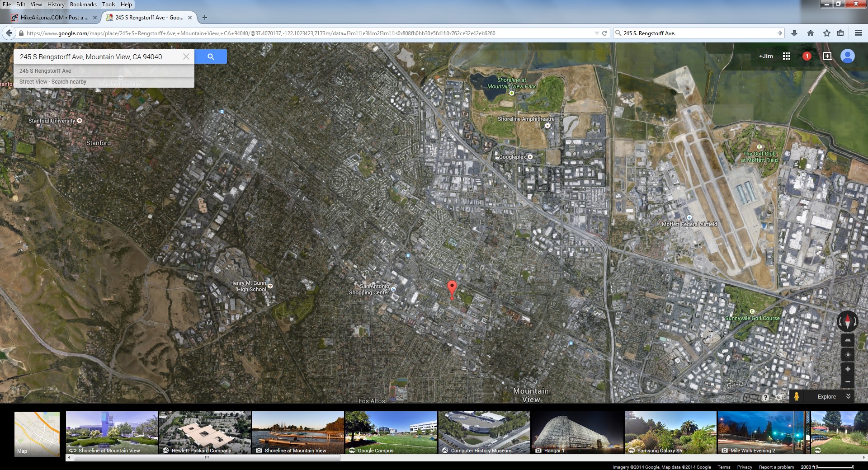Select the yellow Pegman Street View icon
868x470 pixels.
point(797,396)
